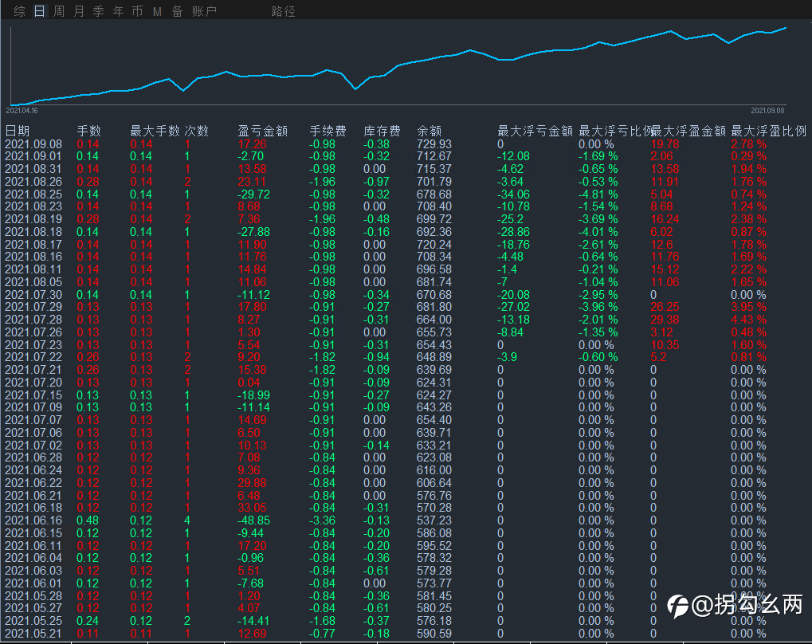812x644 pixels.
Task: Click the 手数 column header
Action: pyautogui.click(x=88, y=131)
